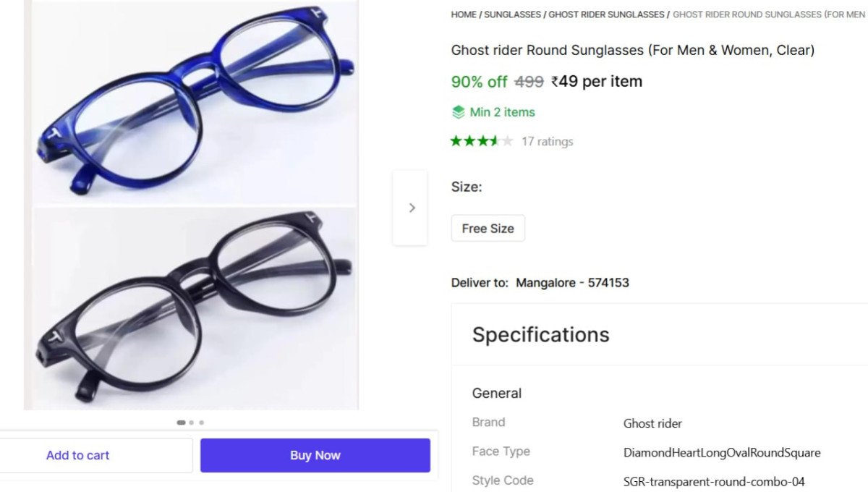Open the SUNGLASSES breadcrumb category
This screenshot has width=868, height=492.
(512, 14)
